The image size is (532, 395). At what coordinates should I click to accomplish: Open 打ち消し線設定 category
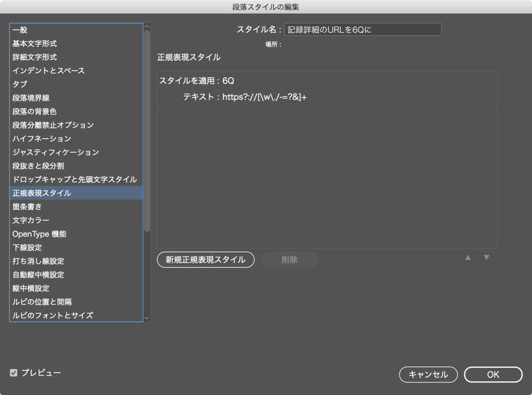pos(76,261)
